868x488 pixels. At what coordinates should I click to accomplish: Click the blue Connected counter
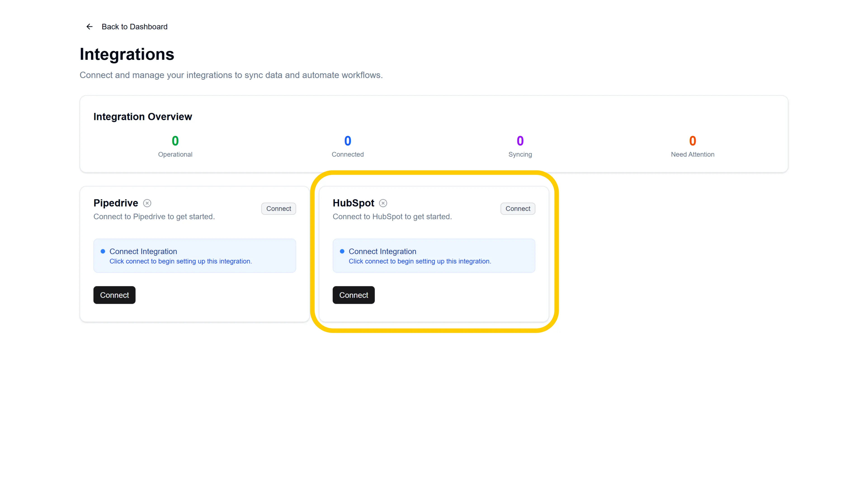[347, 141]
